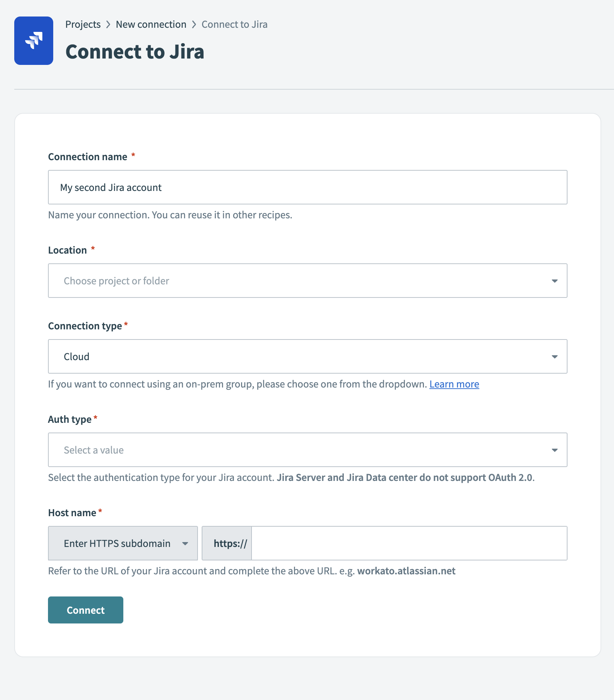Navigate to Projects breadcrumb

pos(83,24)
